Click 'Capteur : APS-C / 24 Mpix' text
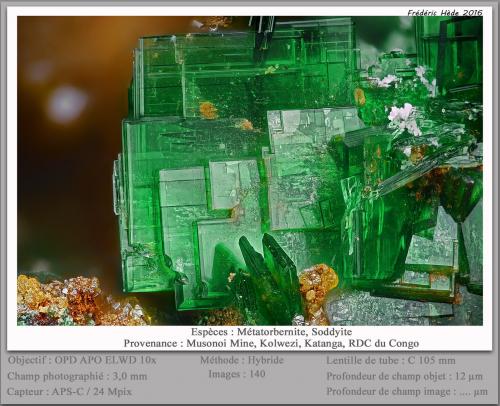The image size is (500, 406). point(69,391)
